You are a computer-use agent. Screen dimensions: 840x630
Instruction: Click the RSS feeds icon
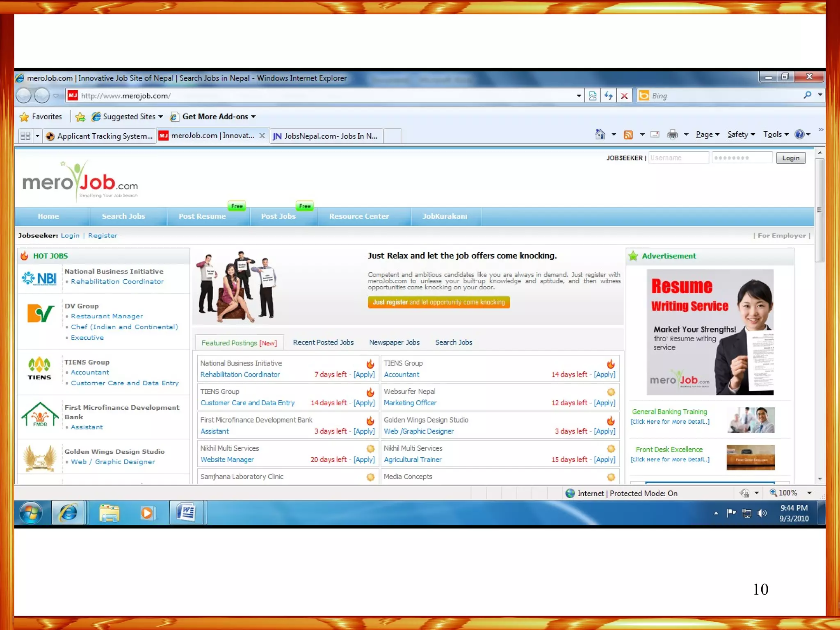coord(628,135)
